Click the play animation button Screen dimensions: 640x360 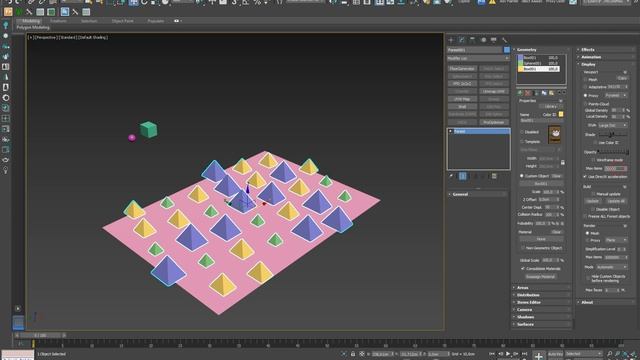(508, 354)
